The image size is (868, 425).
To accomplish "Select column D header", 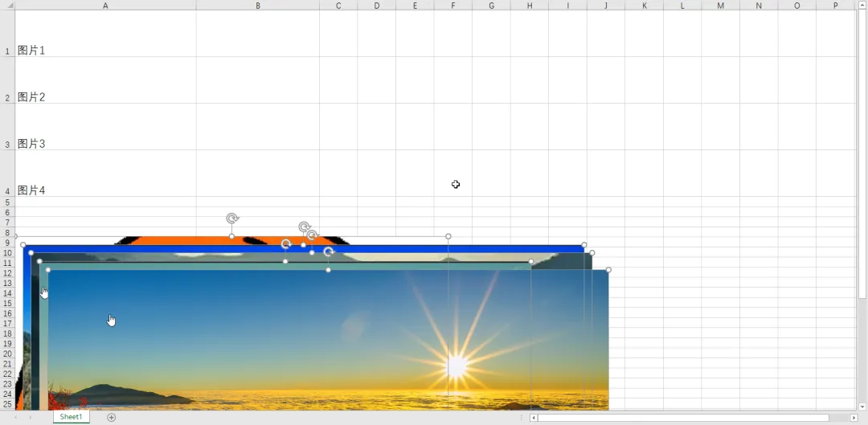I will click(376, 5).
